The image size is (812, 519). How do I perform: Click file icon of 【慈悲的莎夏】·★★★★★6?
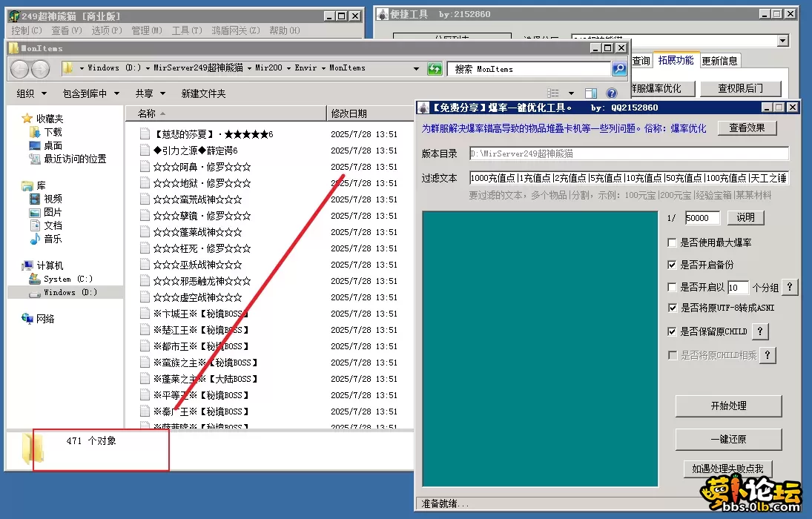[145, 134]
